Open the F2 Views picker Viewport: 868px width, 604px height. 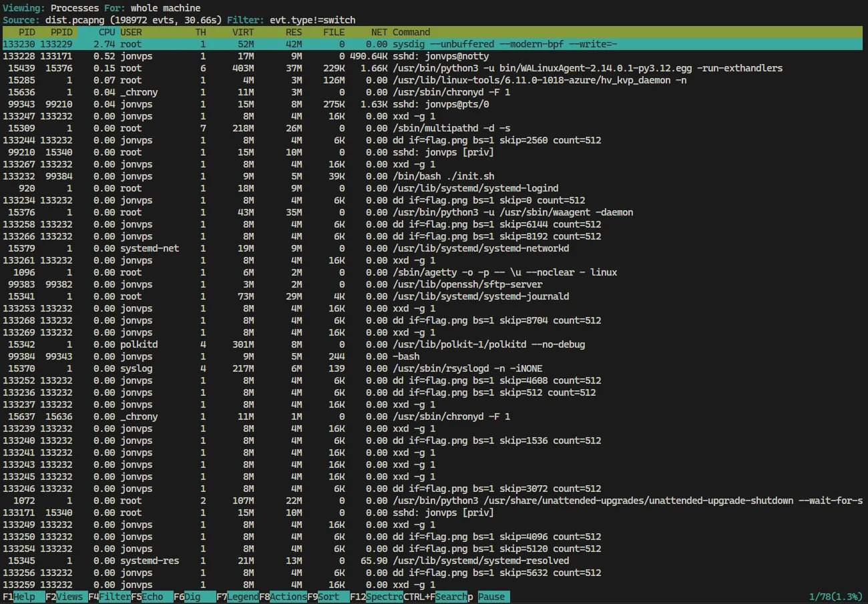67,597
